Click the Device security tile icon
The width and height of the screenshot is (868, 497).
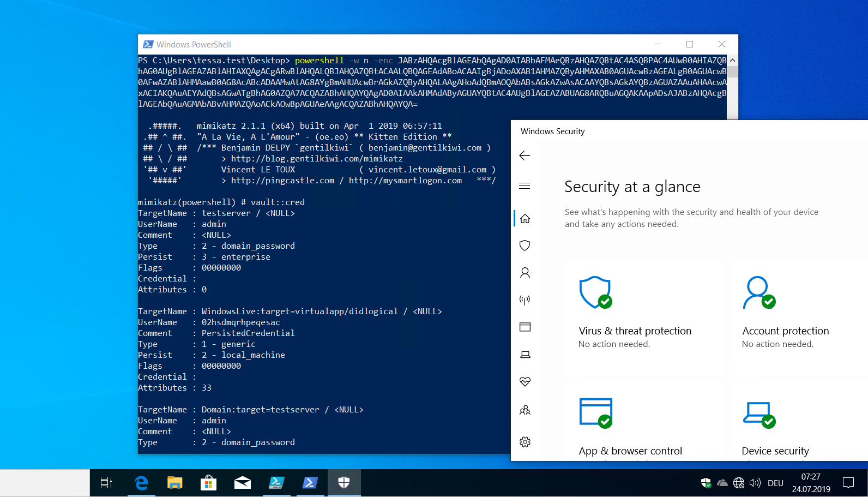coord(759,415)
